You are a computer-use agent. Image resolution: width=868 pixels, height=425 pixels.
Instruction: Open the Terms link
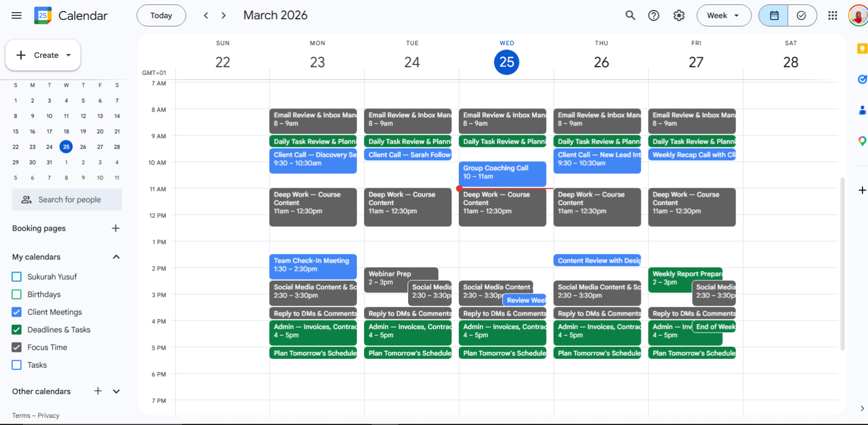point(21,416)
